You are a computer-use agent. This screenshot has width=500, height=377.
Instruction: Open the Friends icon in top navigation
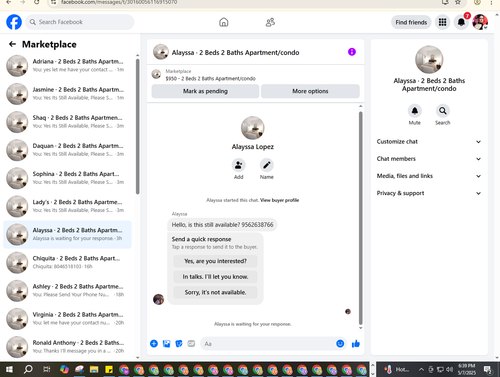coord(270,22)
